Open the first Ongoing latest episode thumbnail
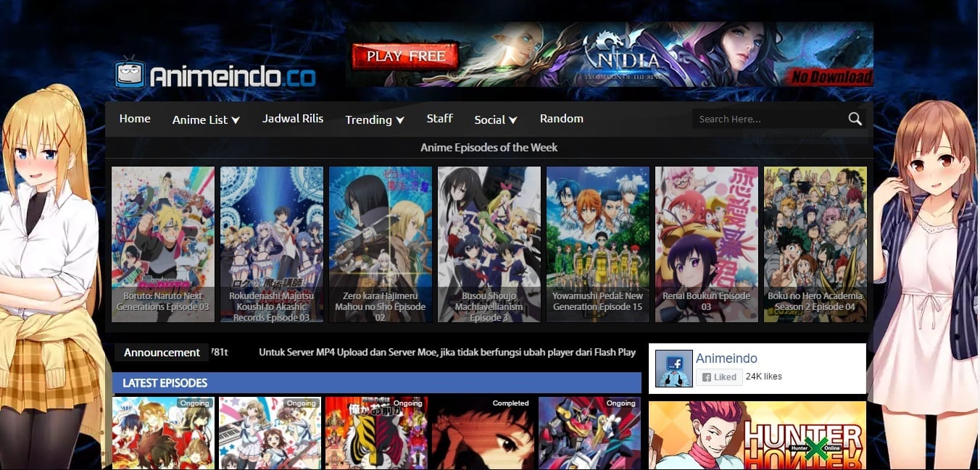The width and height of the screenshot is (980, 470). click(x=163, y=433)
